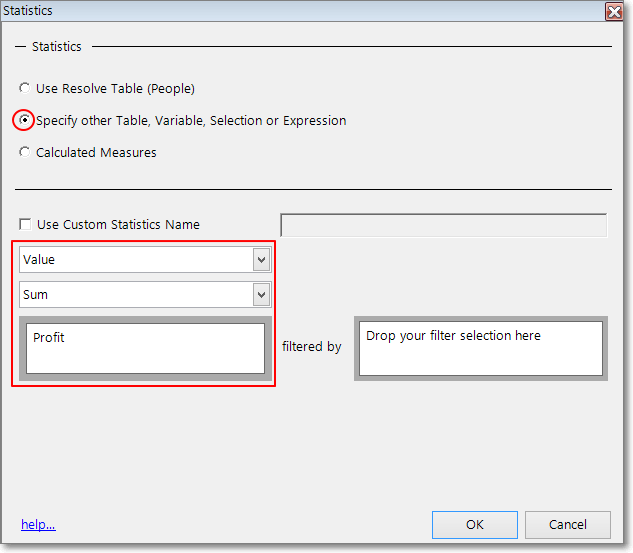The width and height of the screenshot is (633, 553).
Task: Click the 'Drop your filter selection here' text
Action: point(453,336)
